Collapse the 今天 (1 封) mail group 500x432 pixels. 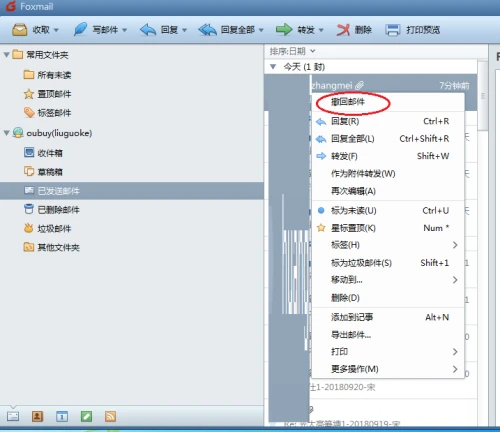click(273, 67)
